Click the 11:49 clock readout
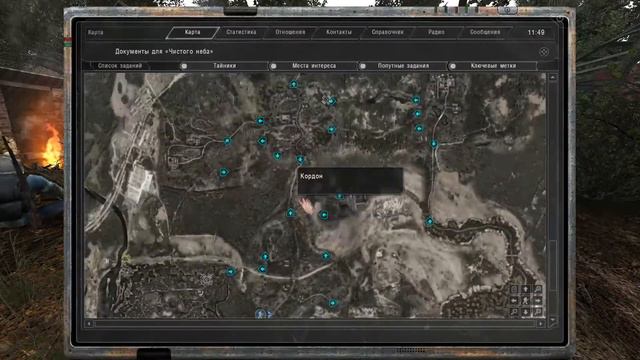 pos(536,32)
